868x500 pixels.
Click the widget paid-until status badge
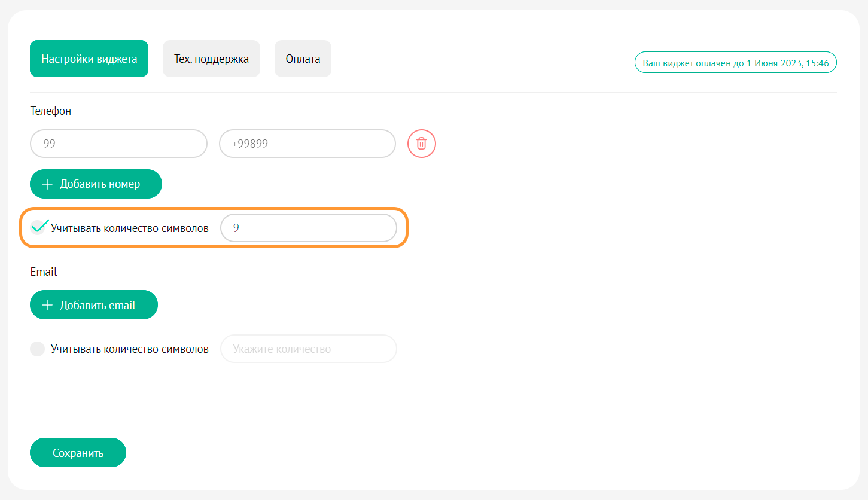[x=735, y=62]
